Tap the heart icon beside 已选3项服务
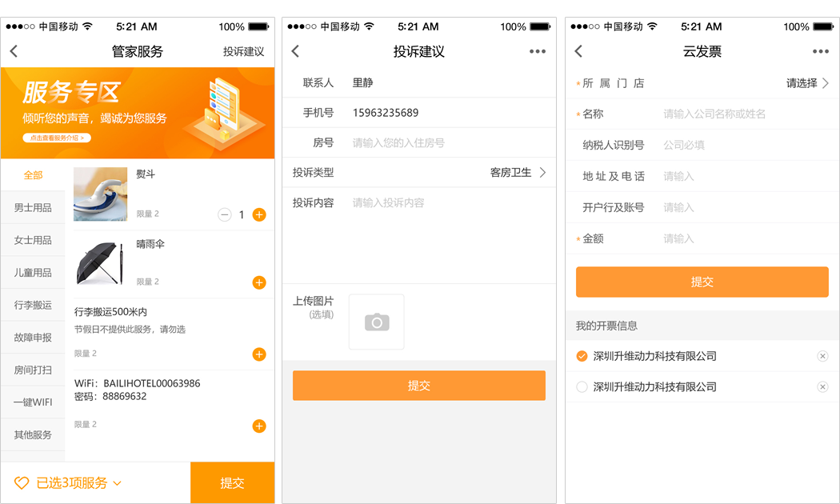Viewport: 840px width, 504px height. click(x=22, y=482)
